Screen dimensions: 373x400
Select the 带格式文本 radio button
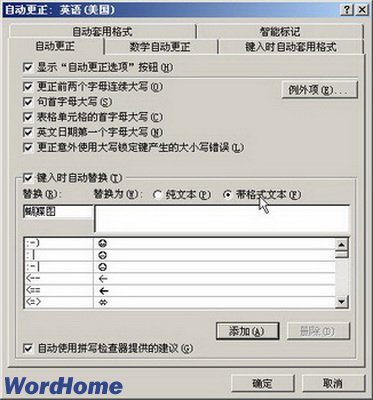pos(227,195)
